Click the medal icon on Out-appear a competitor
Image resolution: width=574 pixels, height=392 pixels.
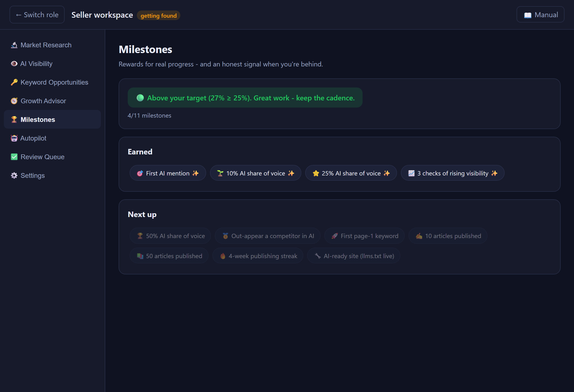(225, 236)
